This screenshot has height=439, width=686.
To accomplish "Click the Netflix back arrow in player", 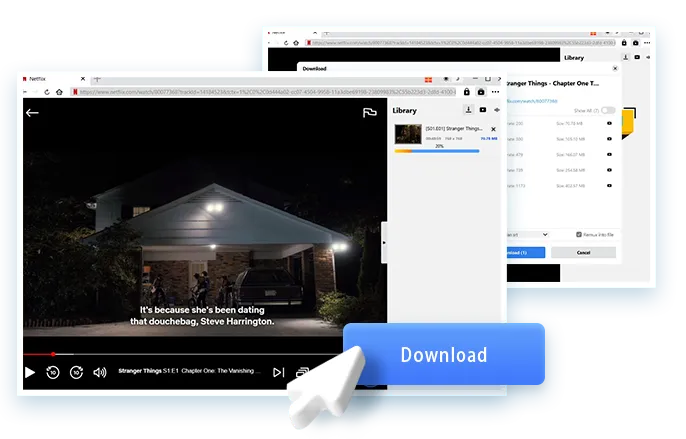I will click(x=32, y=113).
